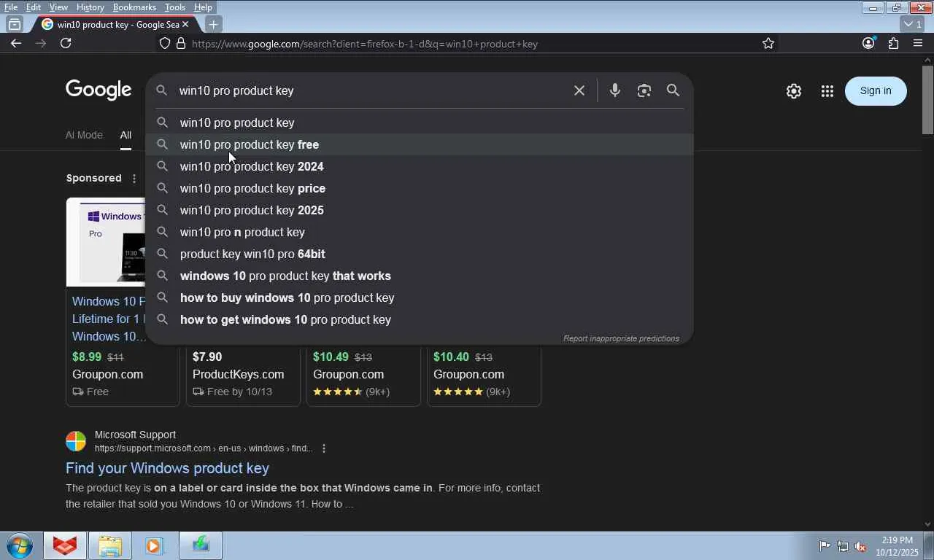Launch the media player taskbar icon
The image size is (934, 560).
[x=155, y=545]
